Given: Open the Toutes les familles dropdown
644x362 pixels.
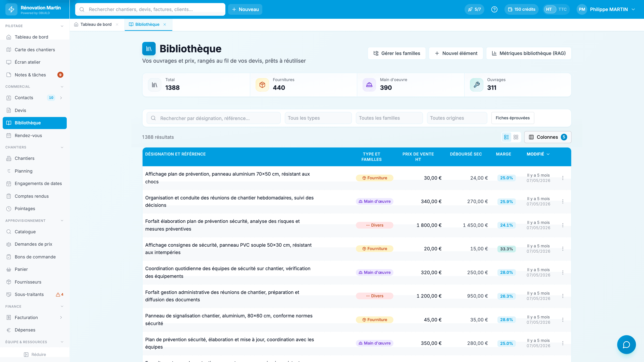Looking at the screenshot, I should click(x=389, y=118).
